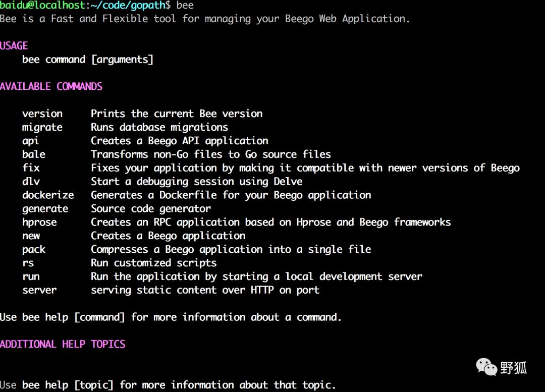Click the 'bee command [arguments]' usage line

point(88,60)
